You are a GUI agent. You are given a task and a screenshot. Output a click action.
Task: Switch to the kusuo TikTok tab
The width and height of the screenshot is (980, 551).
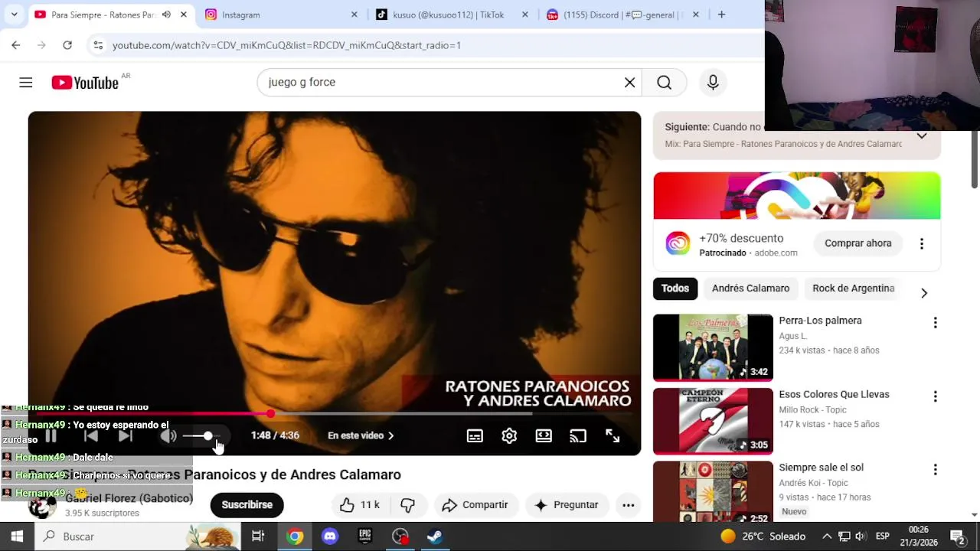click(x=452, y=15)
